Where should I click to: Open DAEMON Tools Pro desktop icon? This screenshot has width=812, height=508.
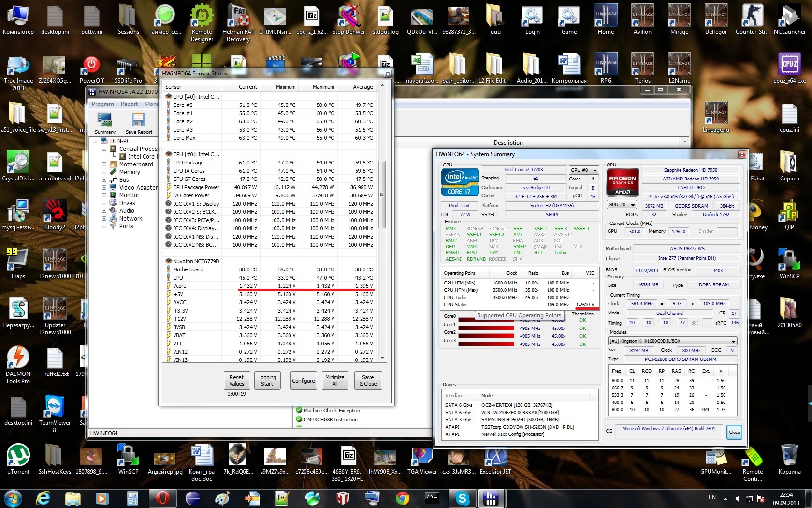pyautogui.click(x=18, y=365)
